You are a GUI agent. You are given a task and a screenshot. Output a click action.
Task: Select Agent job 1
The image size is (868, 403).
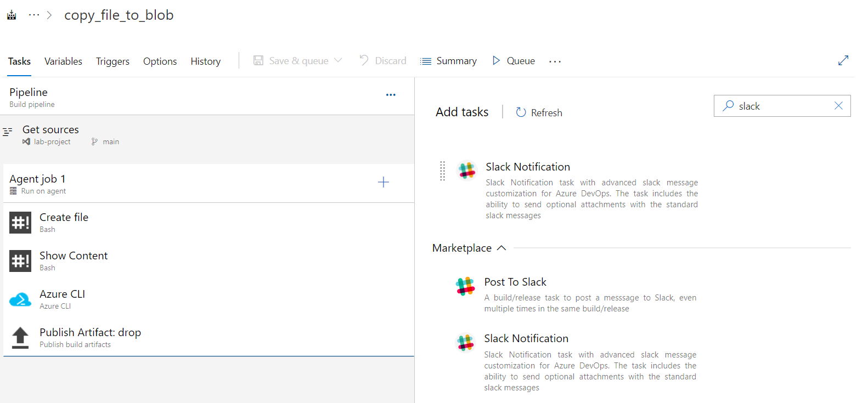click(208, 183)
